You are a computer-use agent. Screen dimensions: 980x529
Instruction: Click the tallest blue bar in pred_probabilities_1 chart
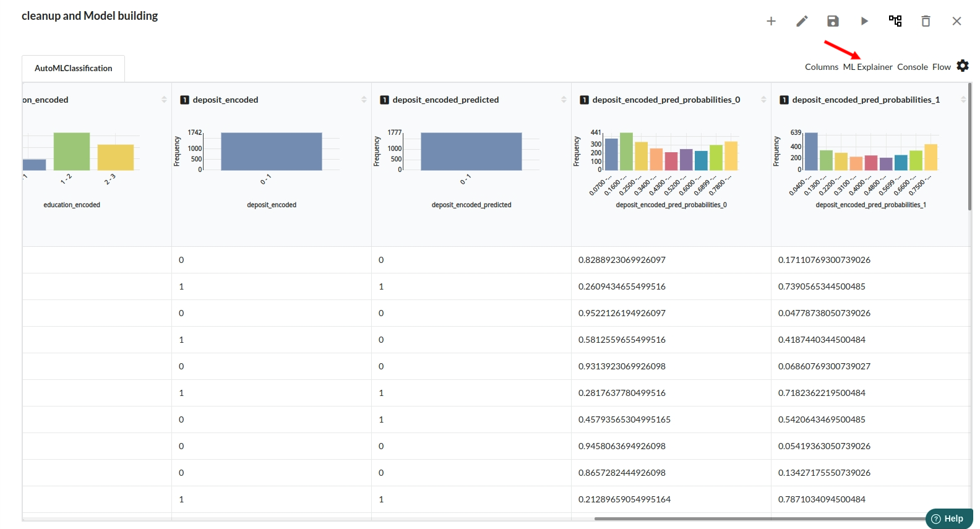pos(811,151)
